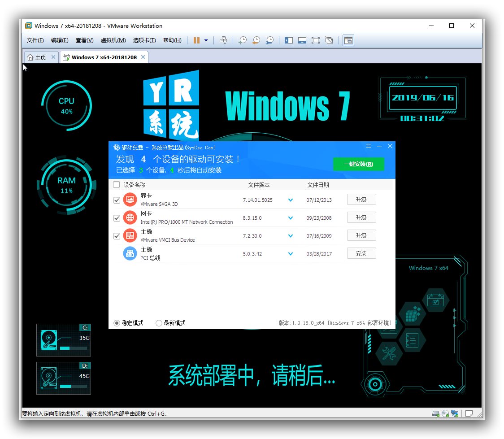Viewport: 504px width, 439px height.
Task: Click the 文件日期 column header
Action: 318,185
